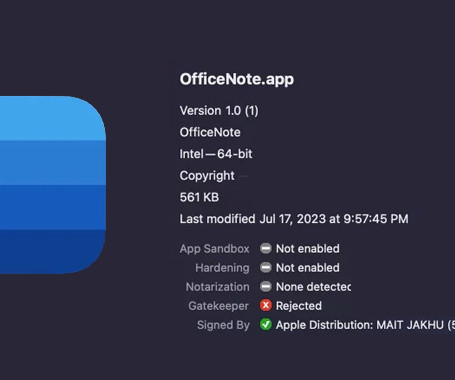Click the green Signed By checkmark icon
The width and height of the screenshot is (455, 380).
click(x=266, y=325)
